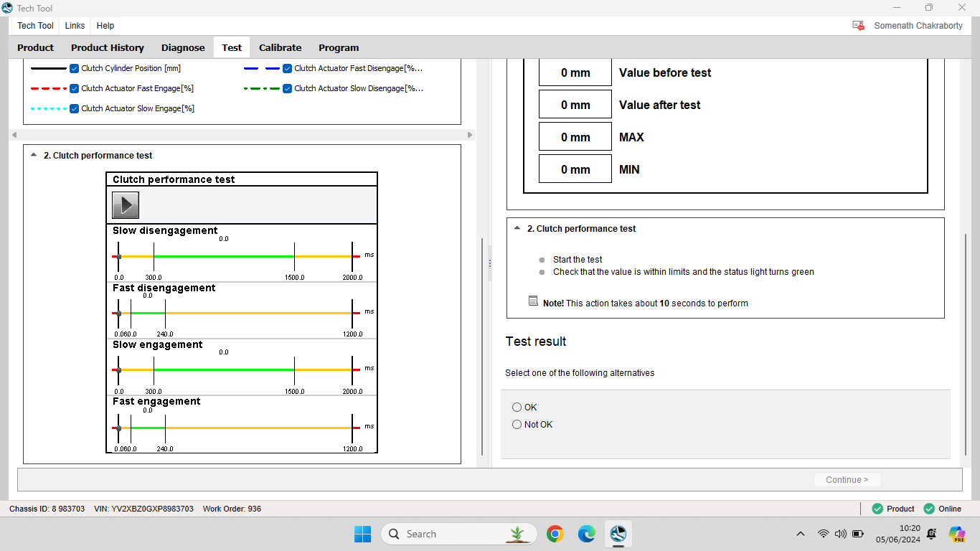Open the Tech Tool menu
This screenshot has height=551, width=980.
36,26
